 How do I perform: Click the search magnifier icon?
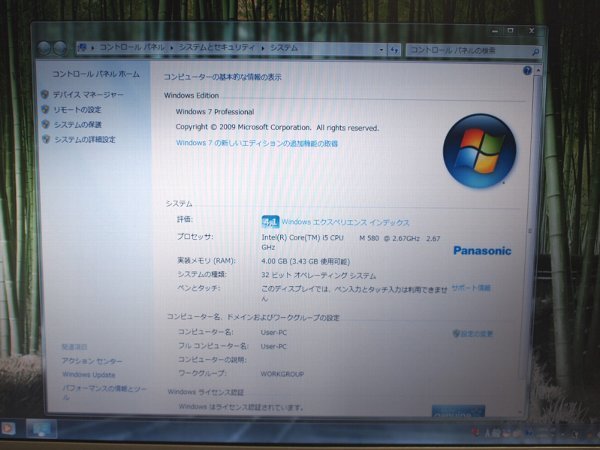(536, 52)
